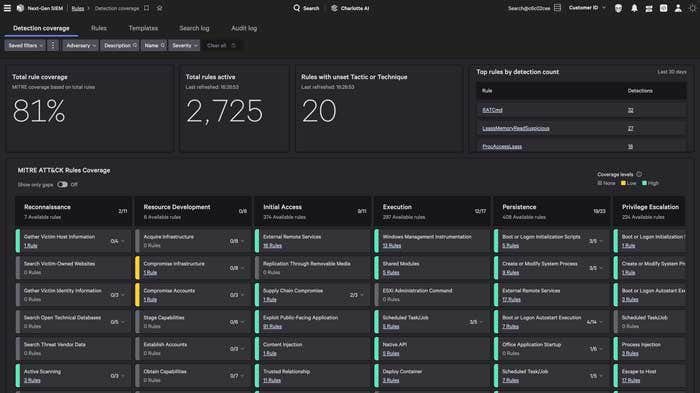Mark this page as favorite with star
This screenshot has height=393, width=700.
pyautogui.click(x=159, y=8)
